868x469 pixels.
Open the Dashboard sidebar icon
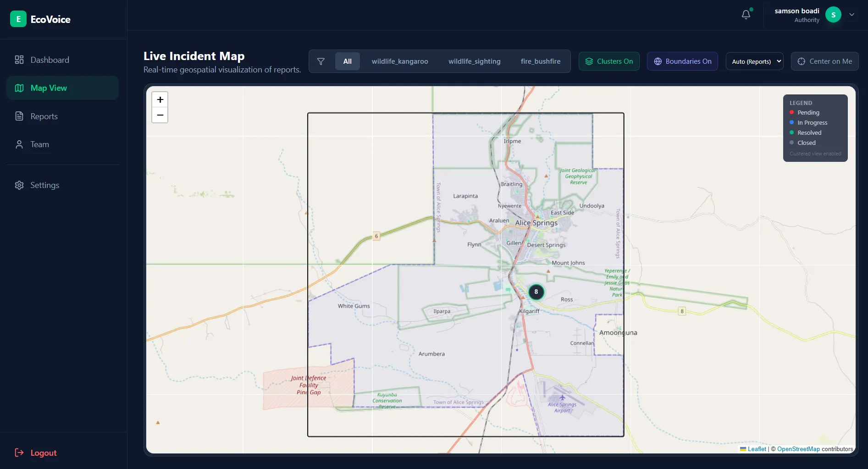(19, 60)
